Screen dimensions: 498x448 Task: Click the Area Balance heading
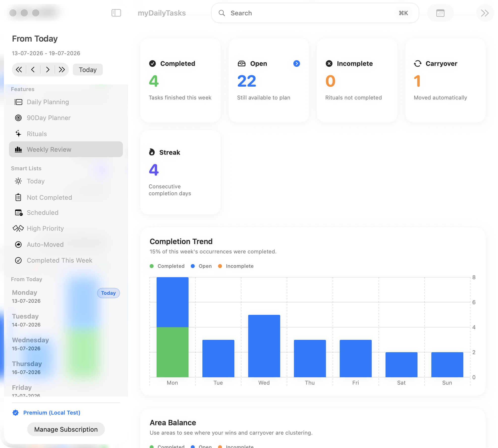[173, 423]
